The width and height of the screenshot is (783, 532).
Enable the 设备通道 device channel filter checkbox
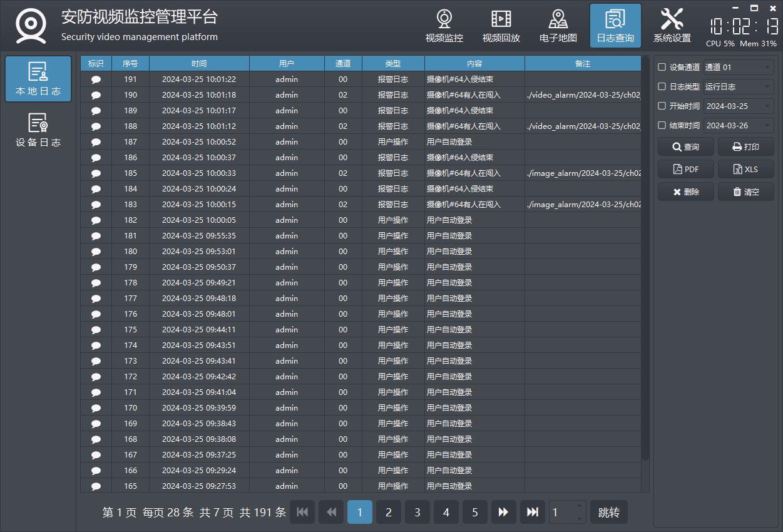coord(662,67)
